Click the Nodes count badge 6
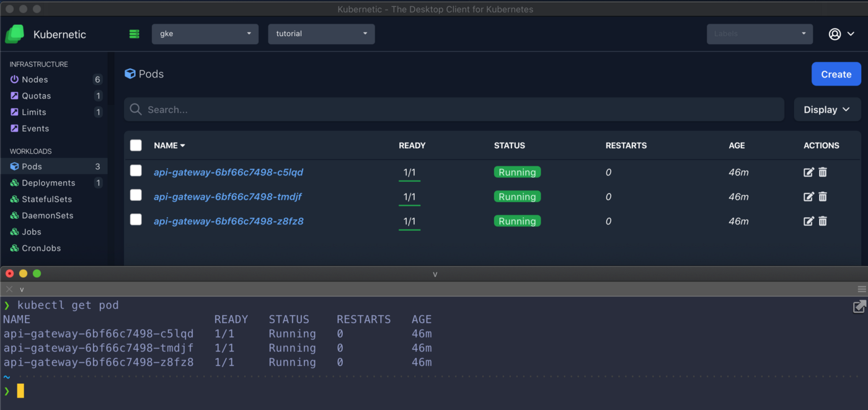The width and height of the screenshot is (868, 410). pyautogui.click(x=97, y=79)
